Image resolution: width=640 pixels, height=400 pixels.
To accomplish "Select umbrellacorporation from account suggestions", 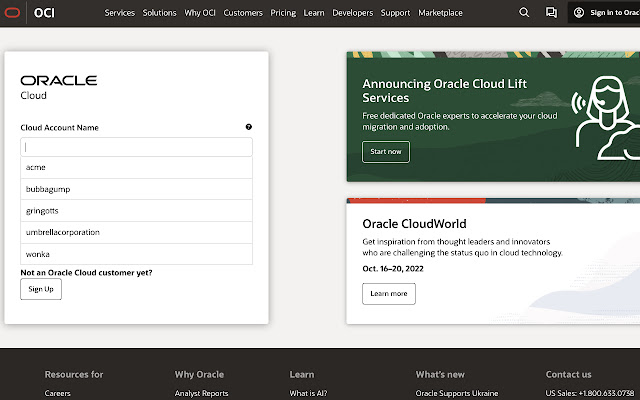I will [136, 232].
